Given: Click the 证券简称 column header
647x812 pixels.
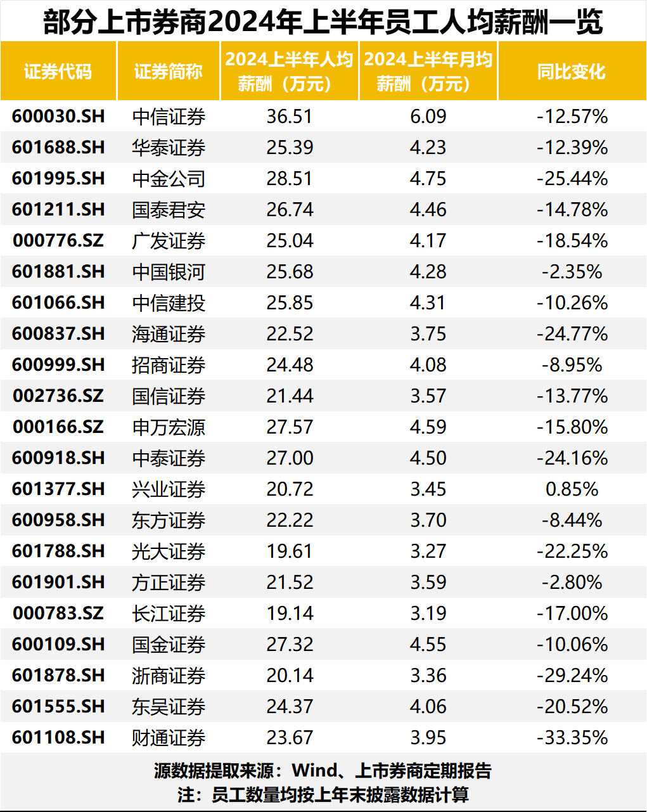Looking at the screenshot, I should [x=168, y=72].
